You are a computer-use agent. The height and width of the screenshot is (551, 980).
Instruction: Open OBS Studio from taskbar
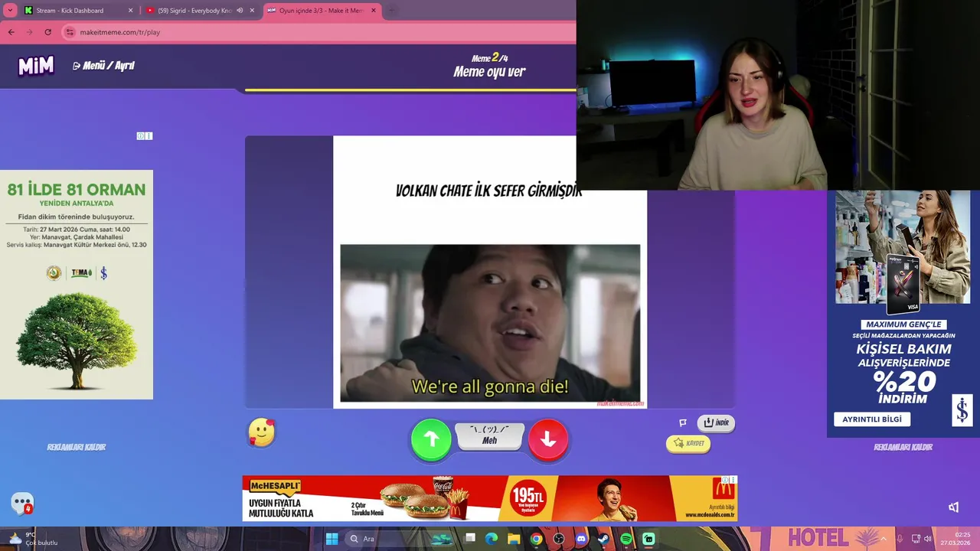coord(559,539)
